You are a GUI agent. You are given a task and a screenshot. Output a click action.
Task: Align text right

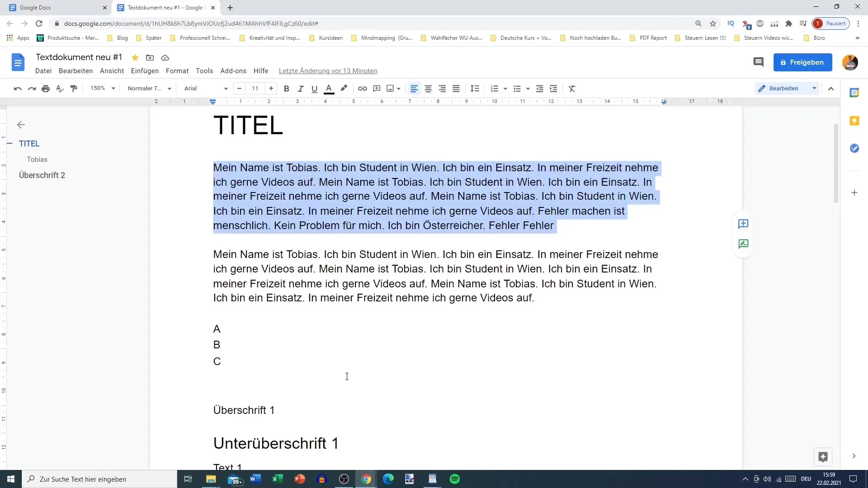442,89
